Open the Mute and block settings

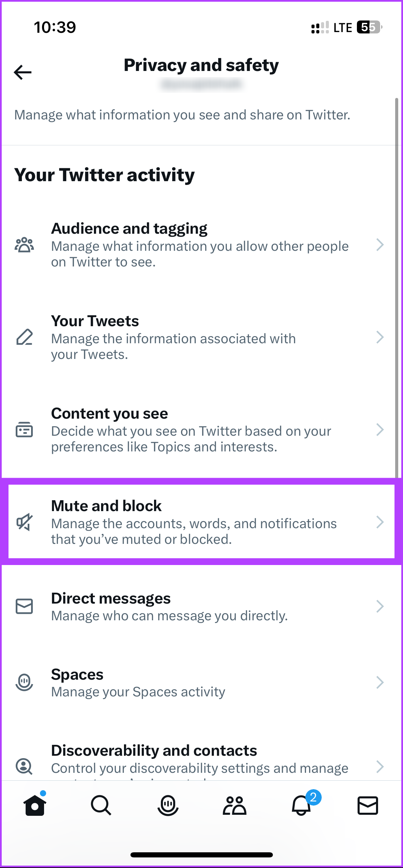pos(201,522)
